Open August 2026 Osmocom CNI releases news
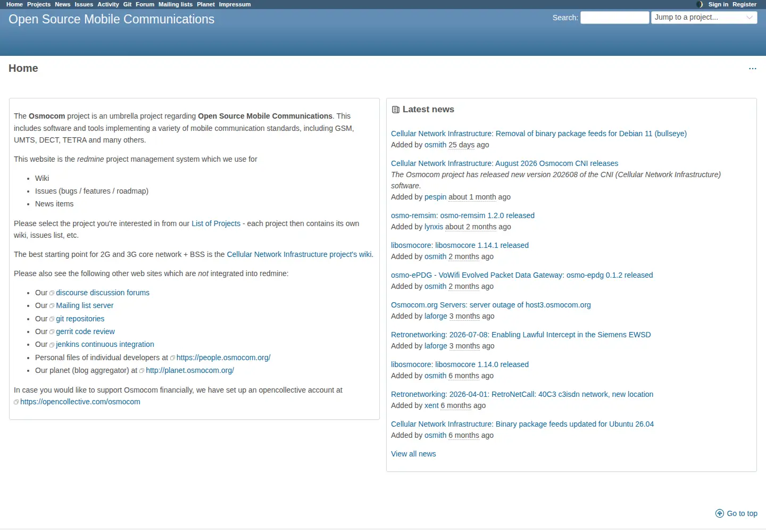This screenshot has width=766, height=532. [x=504, y=163]
